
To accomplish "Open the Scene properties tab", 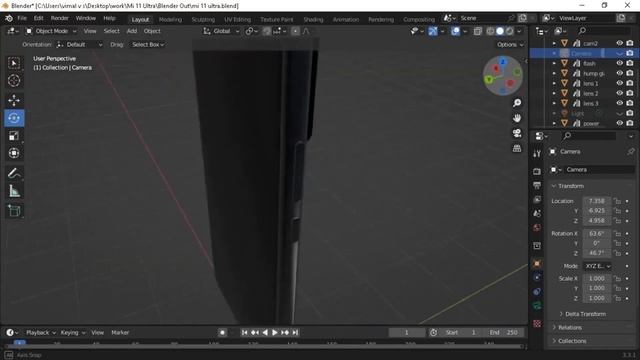I will (537, 213).
